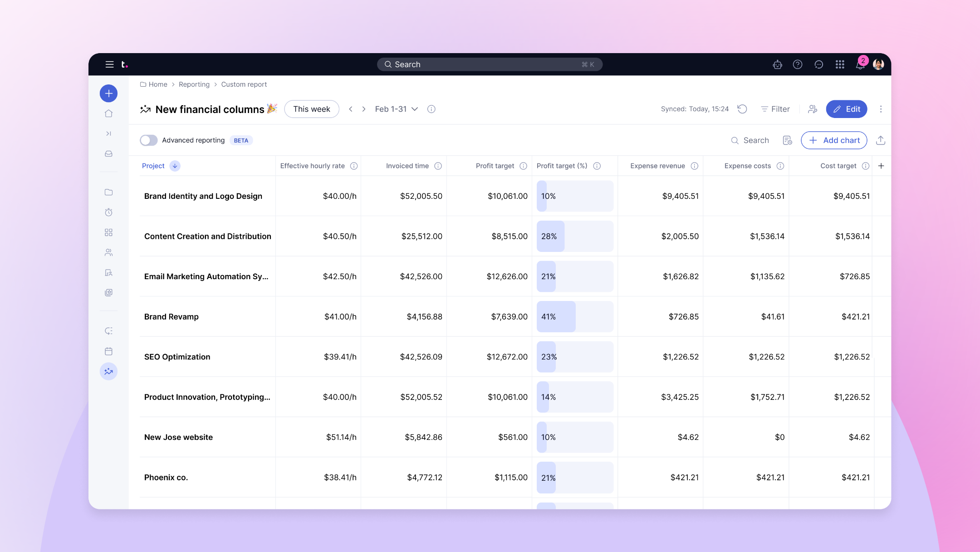Click the New financial columns report title
The width and height of the screenshot is (980, 552).
click(x=210, y=109)
